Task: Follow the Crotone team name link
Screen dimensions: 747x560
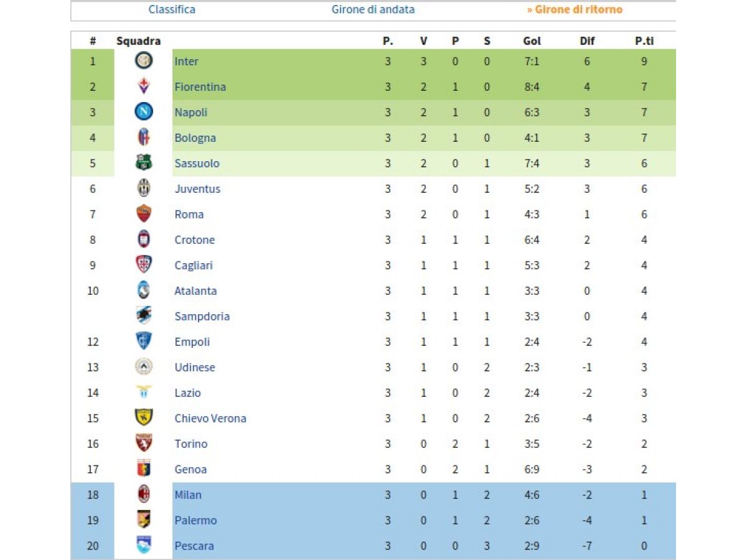Action: point(195,240)
